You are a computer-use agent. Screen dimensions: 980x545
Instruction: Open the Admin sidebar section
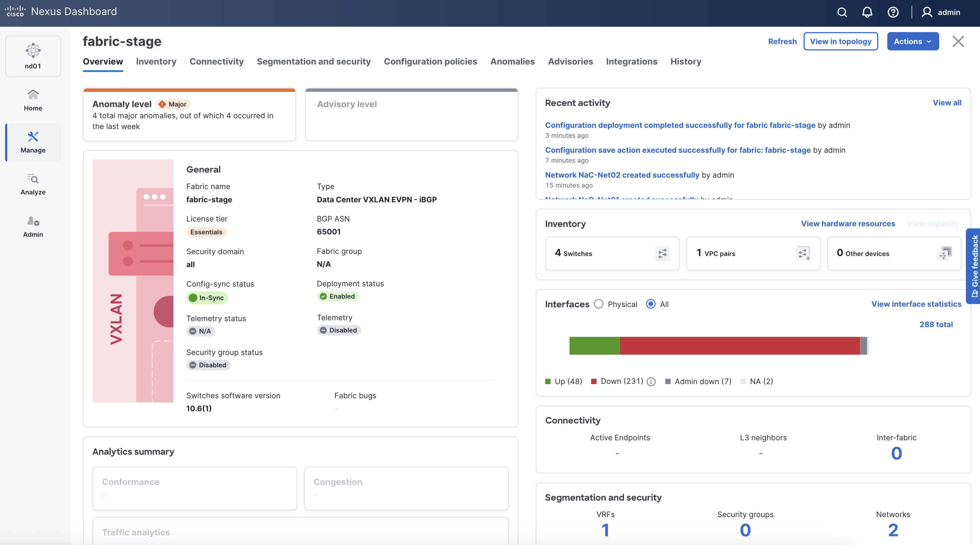coord(33,227)
